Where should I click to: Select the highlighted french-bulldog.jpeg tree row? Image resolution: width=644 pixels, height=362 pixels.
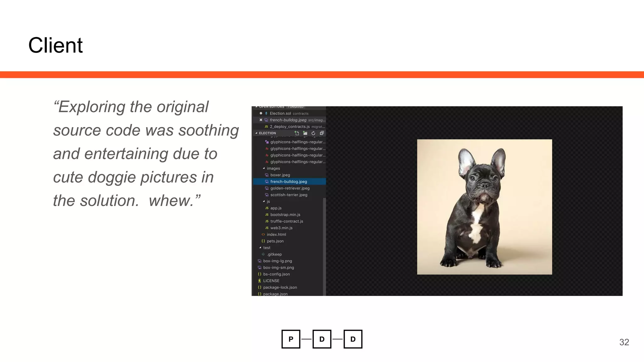click(289, 182)
